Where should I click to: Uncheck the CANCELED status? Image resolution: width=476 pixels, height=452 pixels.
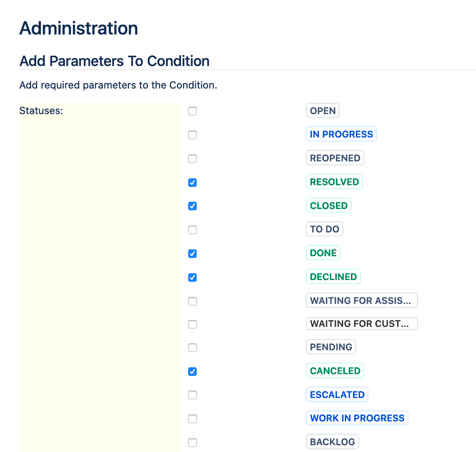point(192,372)
